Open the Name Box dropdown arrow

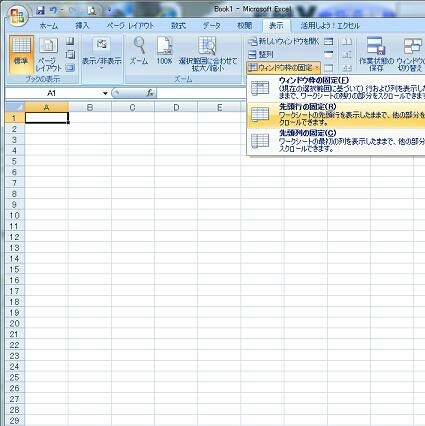[105, 93]
